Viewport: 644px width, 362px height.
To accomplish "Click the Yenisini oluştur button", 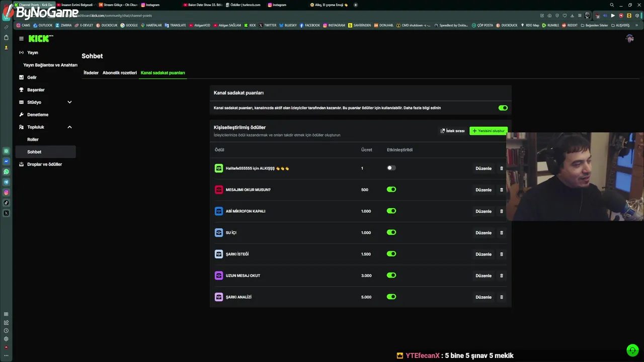I will coord(488,131).
